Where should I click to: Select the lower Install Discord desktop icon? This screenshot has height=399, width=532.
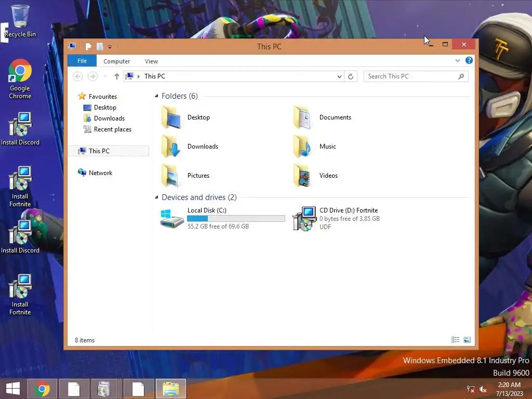pyautogui.click(x=20, y=237)
